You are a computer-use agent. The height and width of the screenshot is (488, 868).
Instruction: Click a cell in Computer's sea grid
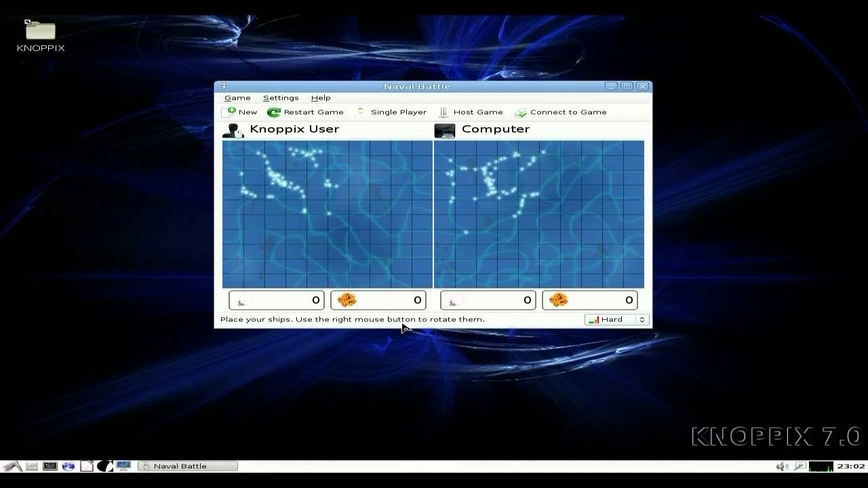click(539, 214)
